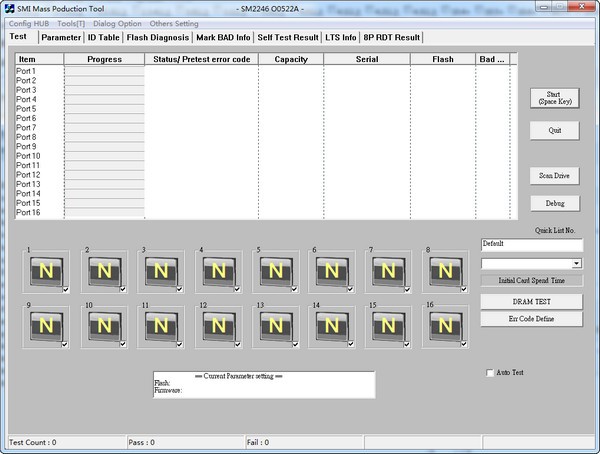Screen dimensions: 600x454
Task: Click the Quit button
Action: click(x=554, y=131)
